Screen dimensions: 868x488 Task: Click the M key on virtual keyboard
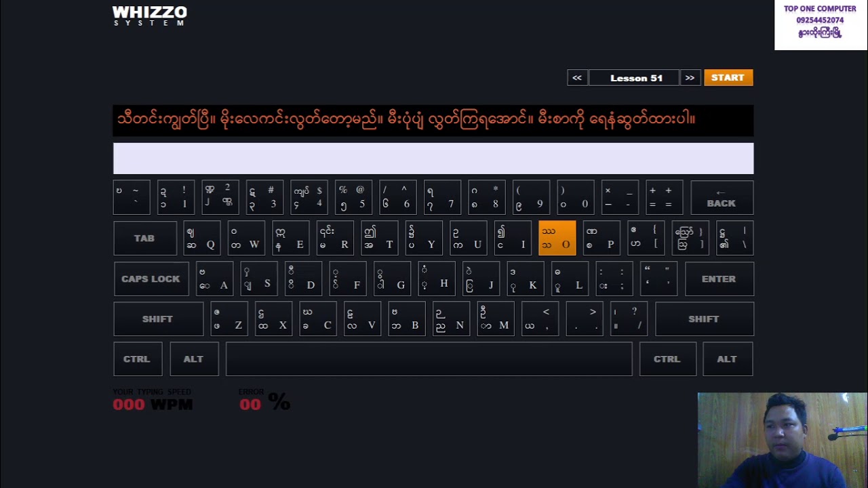click(x=496, y=319)
